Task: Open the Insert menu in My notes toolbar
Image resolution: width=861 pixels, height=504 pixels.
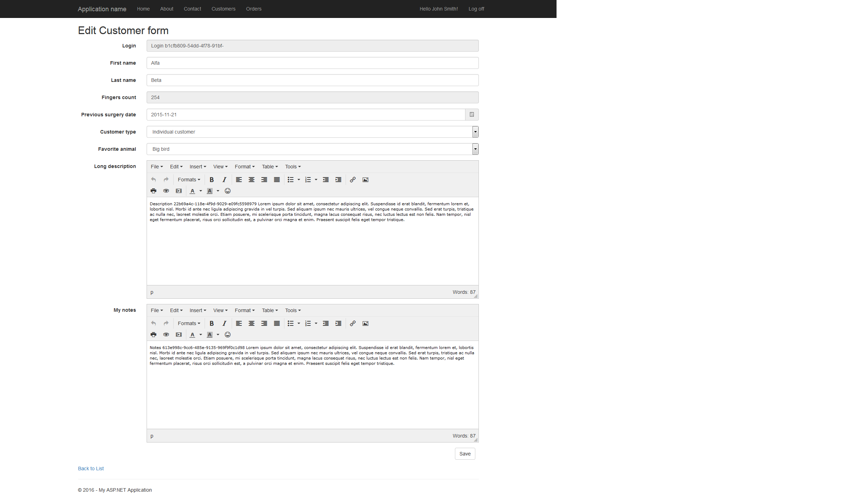Action: tap(198, 310)
